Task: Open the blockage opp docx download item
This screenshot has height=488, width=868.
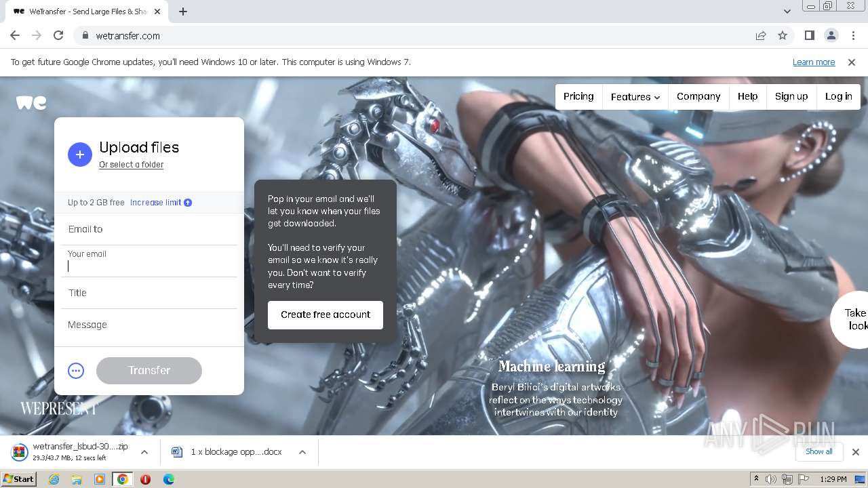Action: point(228,452)
